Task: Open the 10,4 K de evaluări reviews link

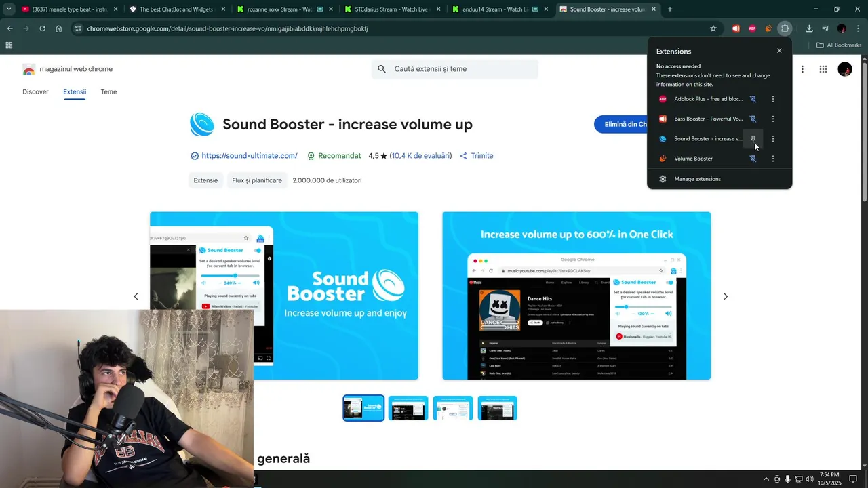Action: point(420,156)
